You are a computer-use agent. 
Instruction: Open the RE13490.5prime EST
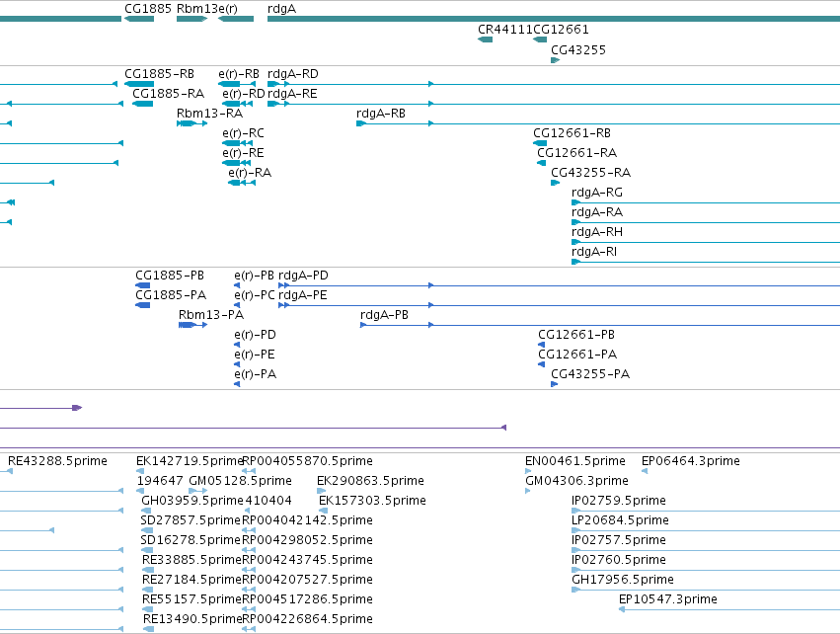192,620
